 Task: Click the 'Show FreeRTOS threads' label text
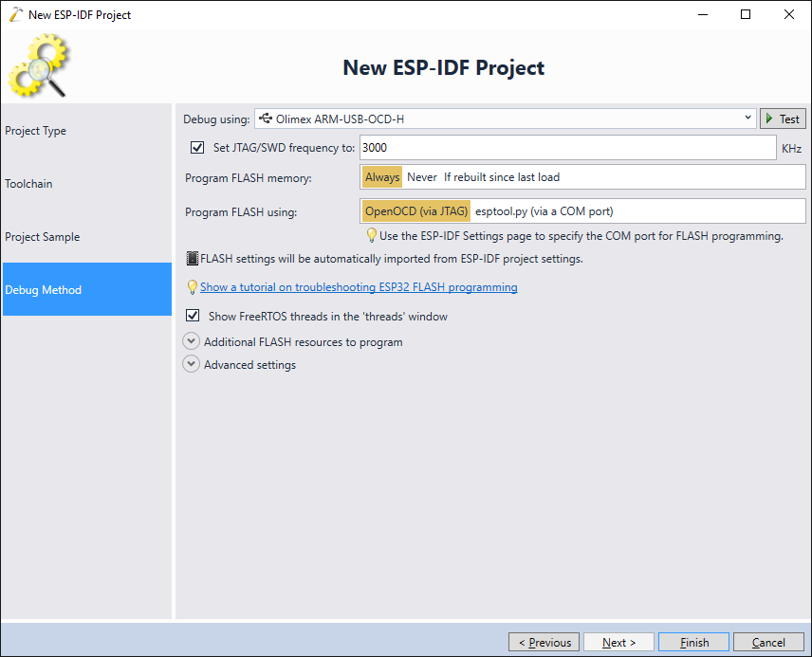328,317
